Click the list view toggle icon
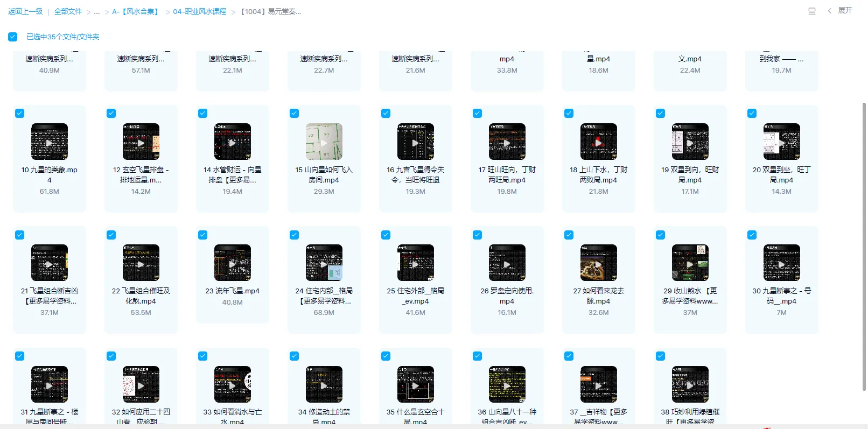Image resolution: width=868 pixels, height=429 pixels. point(812,11)
